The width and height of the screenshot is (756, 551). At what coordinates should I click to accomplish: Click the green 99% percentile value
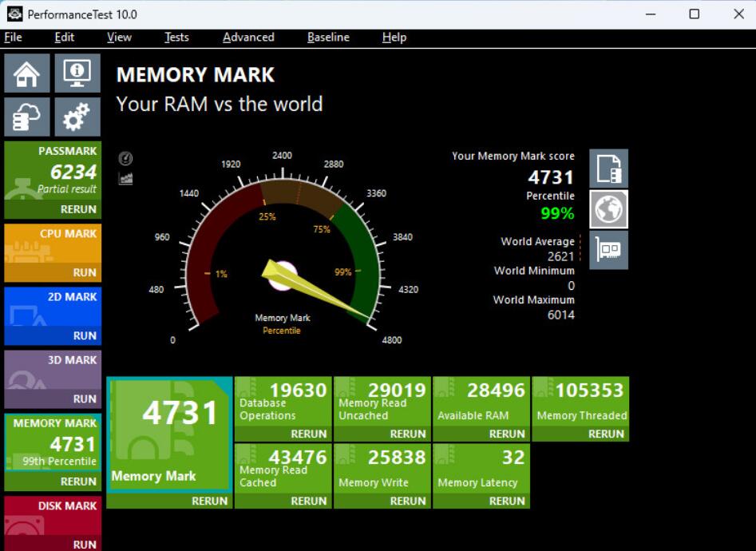(557, 212)
